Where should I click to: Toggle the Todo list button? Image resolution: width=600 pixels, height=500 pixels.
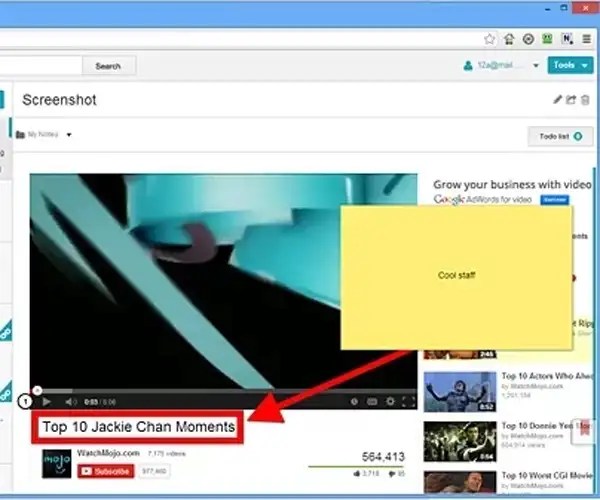click(x=561, y=136)
